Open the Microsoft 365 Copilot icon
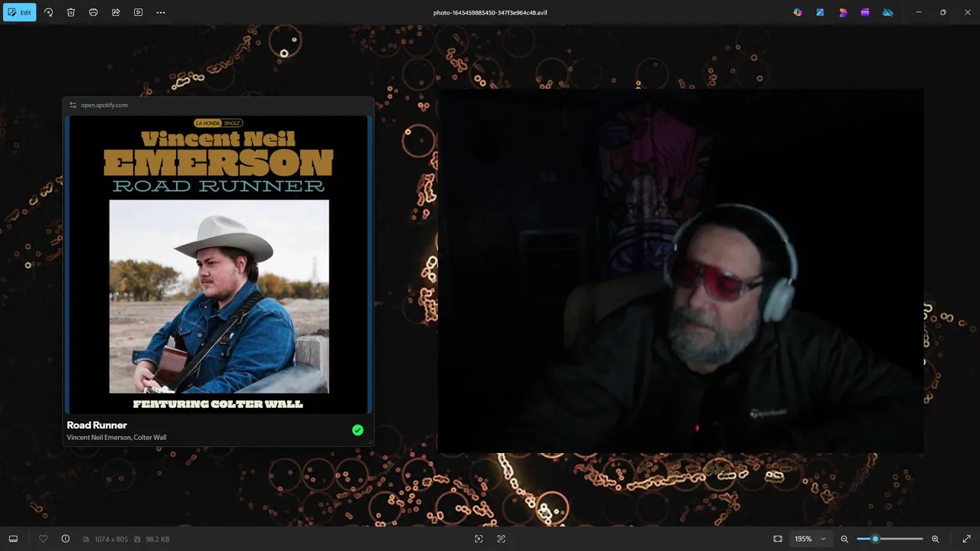The image size is (980, 551). point(798,12)
